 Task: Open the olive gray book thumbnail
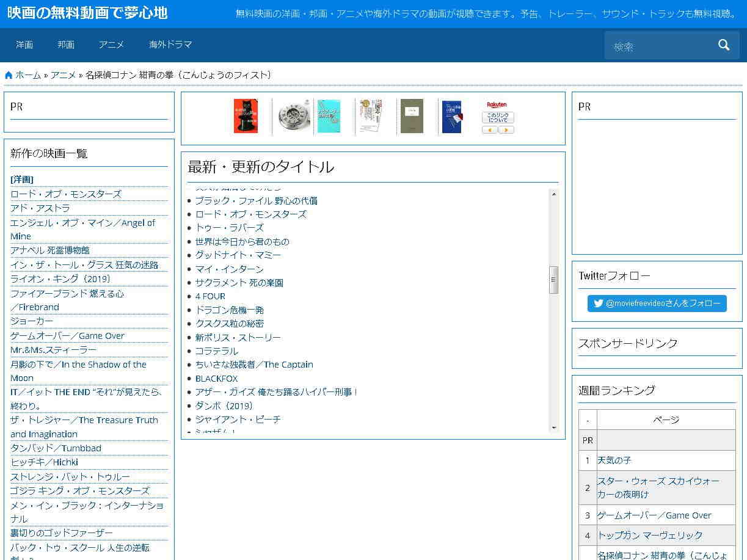412,116
